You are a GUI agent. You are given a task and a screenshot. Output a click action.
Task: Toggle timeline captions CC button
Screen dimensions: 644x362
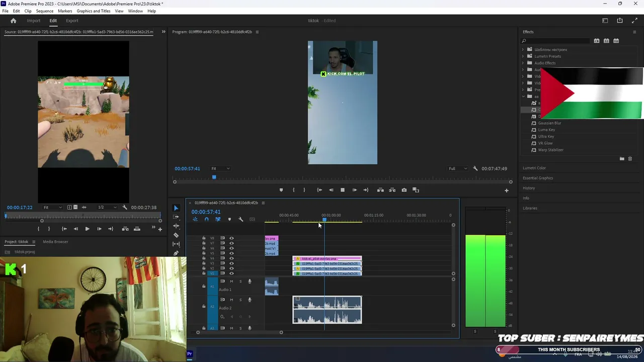click(x=253, y=219)
